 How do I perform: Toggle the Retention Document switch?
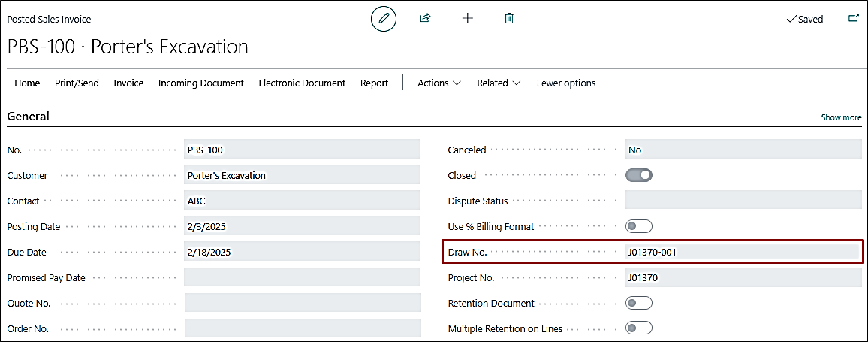click(639, 303)
